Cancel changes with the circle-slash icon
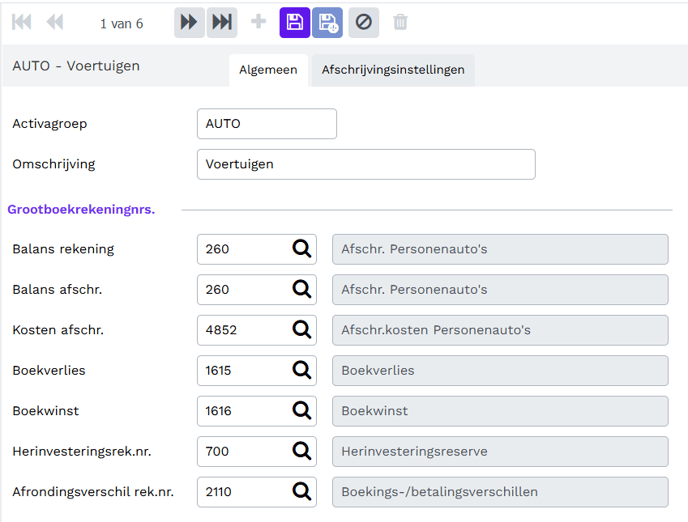This screenshot has width=688, height=522. tap(363, 22)
